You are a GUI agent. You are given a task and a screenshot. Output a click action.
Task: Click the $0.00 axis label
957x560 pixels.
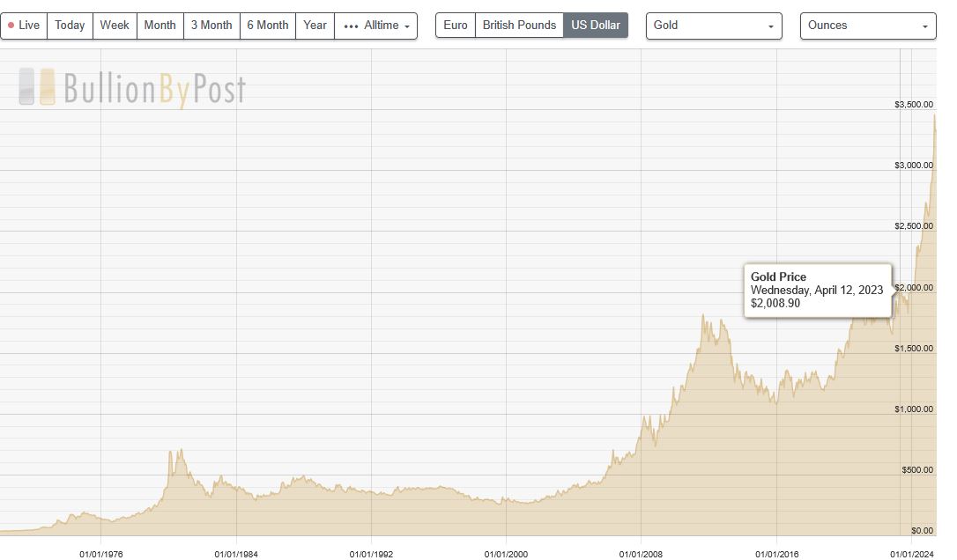pyautogui.click(x=923, y=531)
